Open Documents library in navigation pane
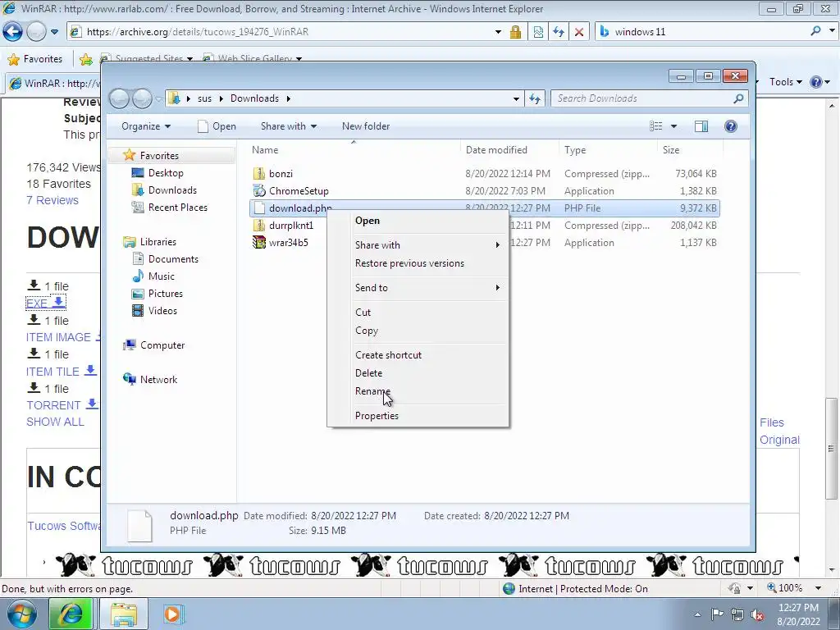840x630 pixels. coord(173,259)
